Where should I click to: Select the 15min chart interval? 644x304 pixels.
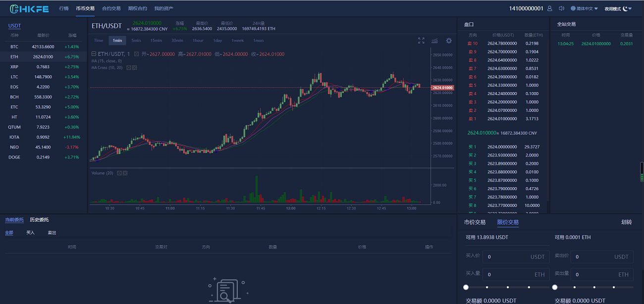click(x=156, y=41)
